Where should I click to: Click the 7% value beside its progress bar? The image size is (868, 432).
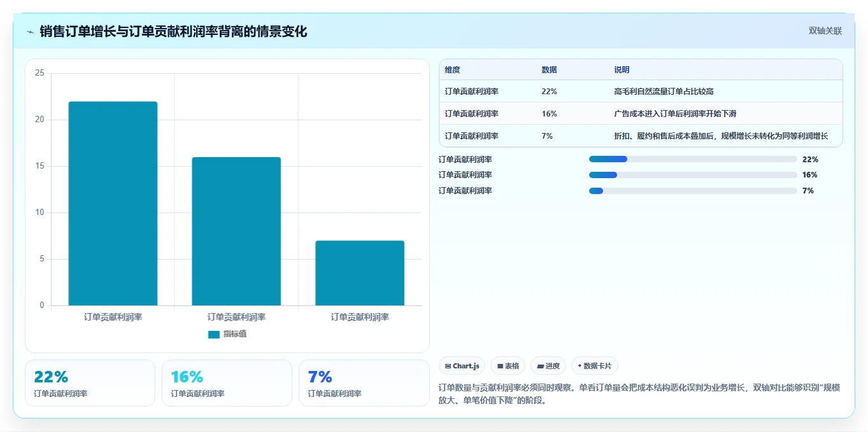[x=808, y=191]
